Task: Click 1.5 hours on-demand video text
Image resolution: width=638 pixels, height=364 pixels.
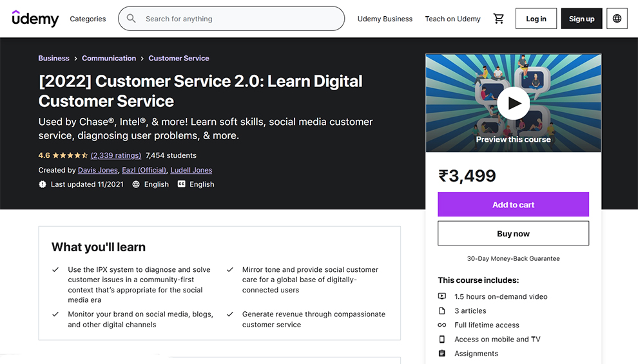Action: tap(501, 296)
